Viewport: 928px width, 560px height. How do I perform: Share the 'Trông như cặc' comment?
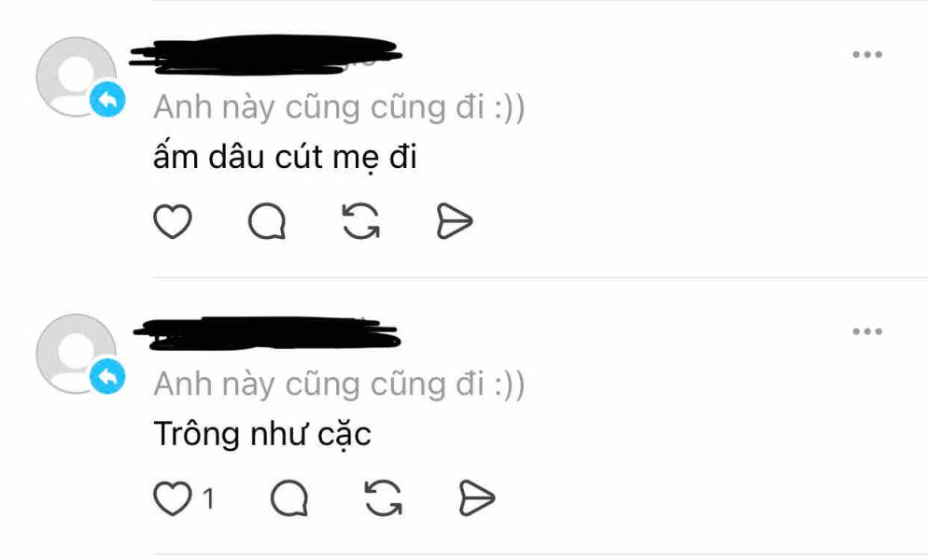tap(477, 497)
